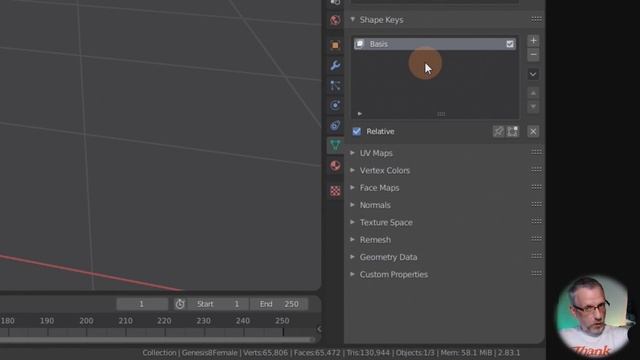Screen dimensions: 640x360
Task: Grab Texture Space panel drag handle
Action: click(x=536, y=221)
